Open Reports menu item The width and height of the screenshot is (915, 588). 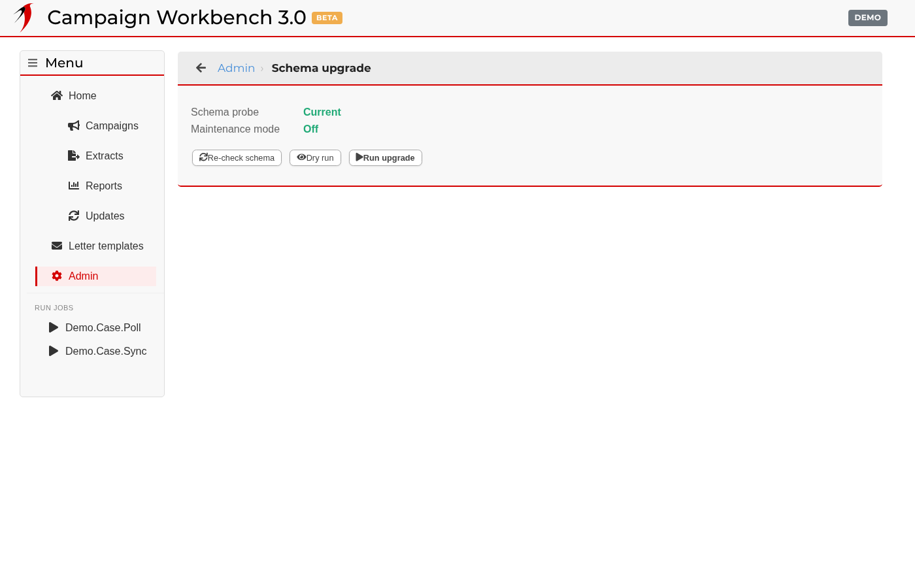(103, 186)
